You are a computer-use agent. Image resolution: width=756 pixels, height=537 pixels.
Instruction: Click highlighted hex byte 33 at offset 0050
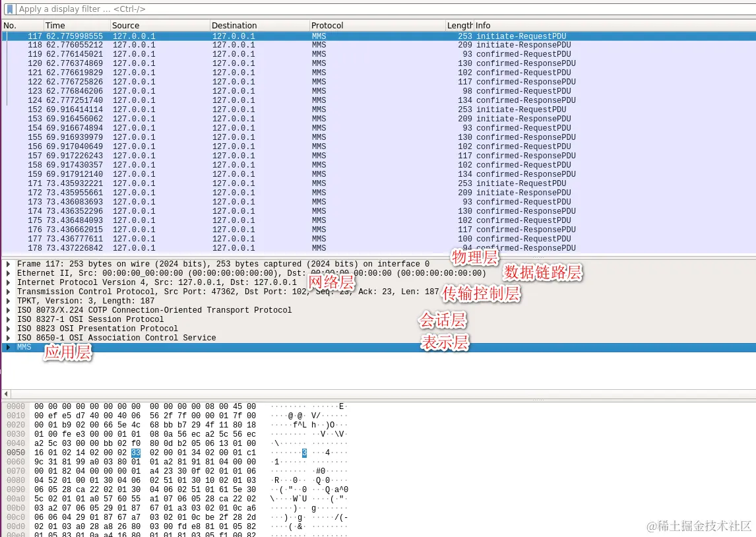tap(136, 453)
